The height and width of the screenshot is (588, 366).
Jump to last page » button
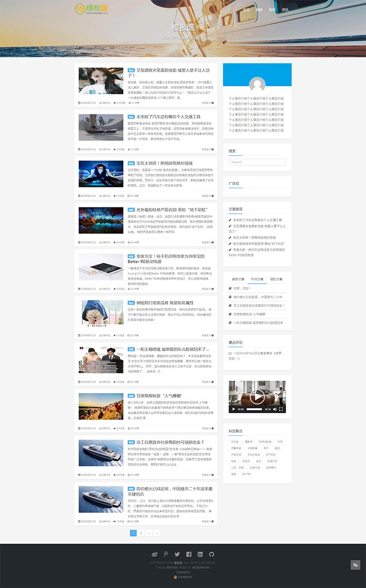pos(157,533)
